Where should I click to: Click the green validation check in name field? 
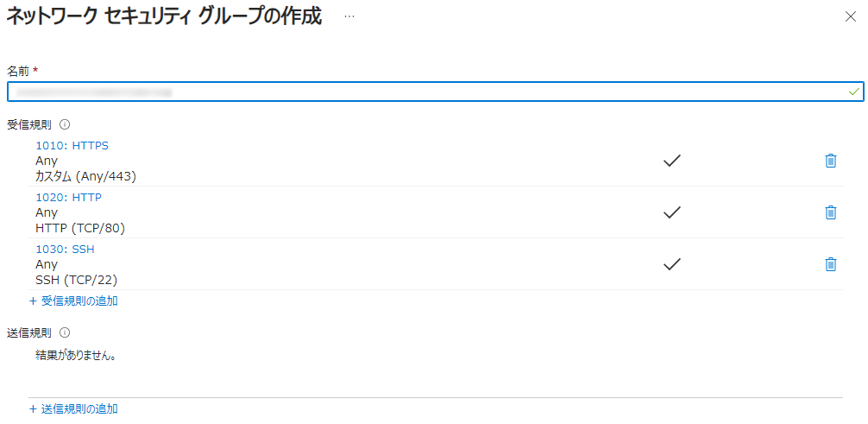(854, 92)
